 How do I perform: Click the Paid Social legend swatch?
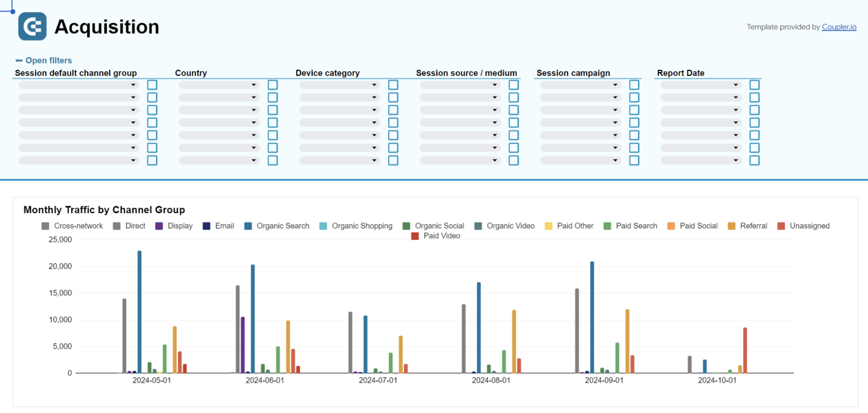click(x=671, y=226)
